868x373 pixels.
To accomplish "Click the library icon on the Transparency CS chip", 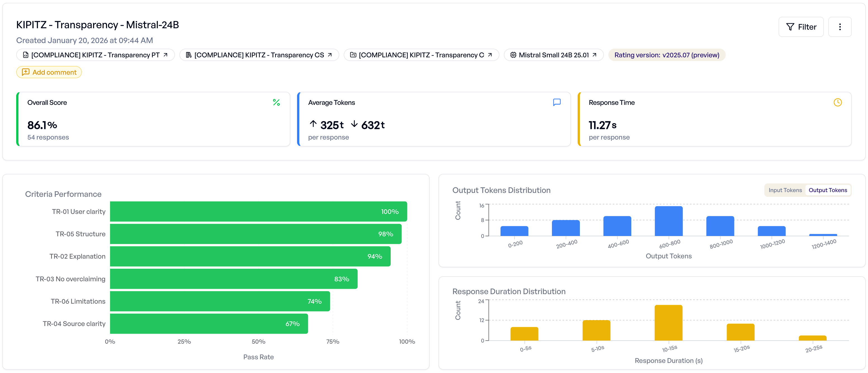I will tap(189, 55).
